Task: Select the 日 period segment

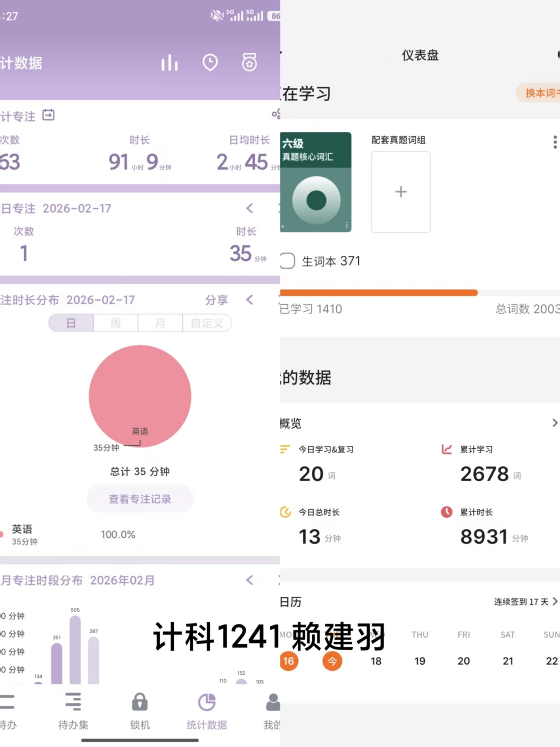Action: (x=71, y=323)
